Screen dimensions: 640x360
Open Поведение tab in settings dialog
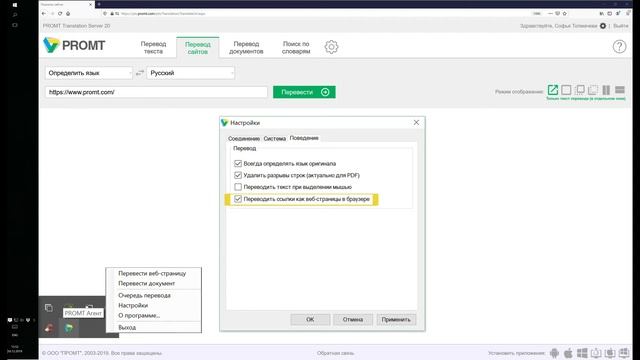(304, 138)
